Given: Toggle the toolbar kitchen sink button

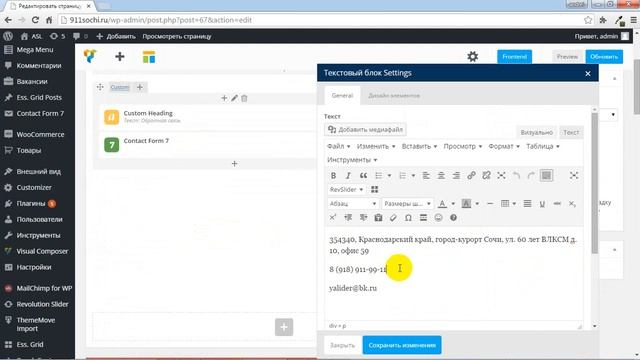Looking at the screenshot, I should click(x=546, y=176).
